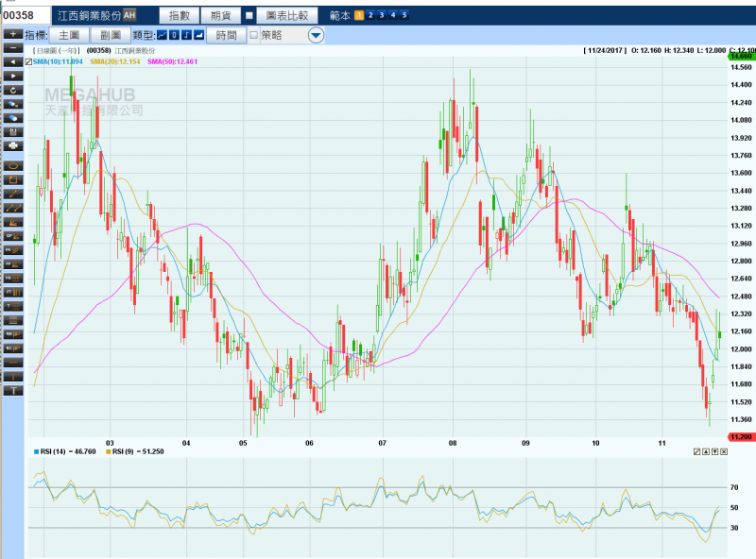The height and width of the screenshot is (559, 756).
Task: Click the refresh chart icon
Action: click(13, 89)
